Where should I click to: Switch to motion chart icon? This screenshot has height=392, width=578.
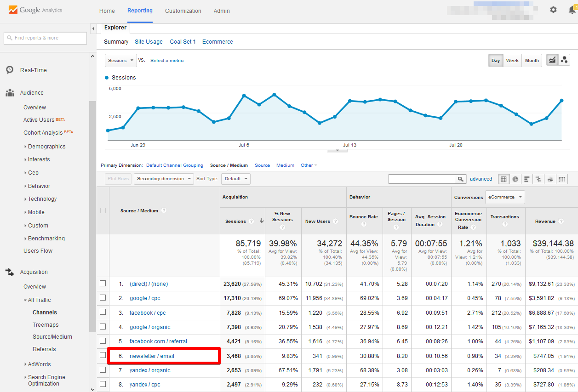click(564, 60)
